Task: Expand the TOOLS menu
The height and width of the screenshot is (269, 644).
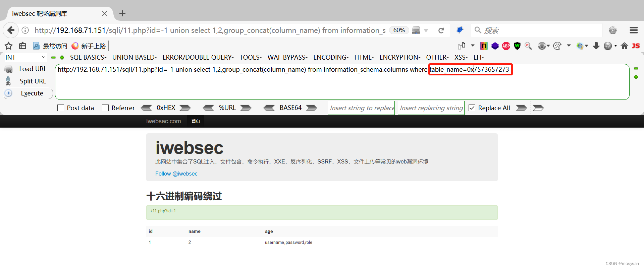Action: click(251, 57)
